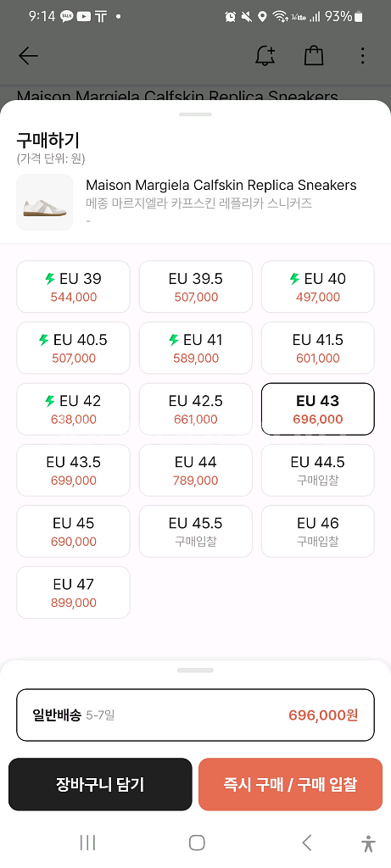Open the shopping bag icon
The height and width of the screenshot is (868, 391).
click(x=314, y=55)
